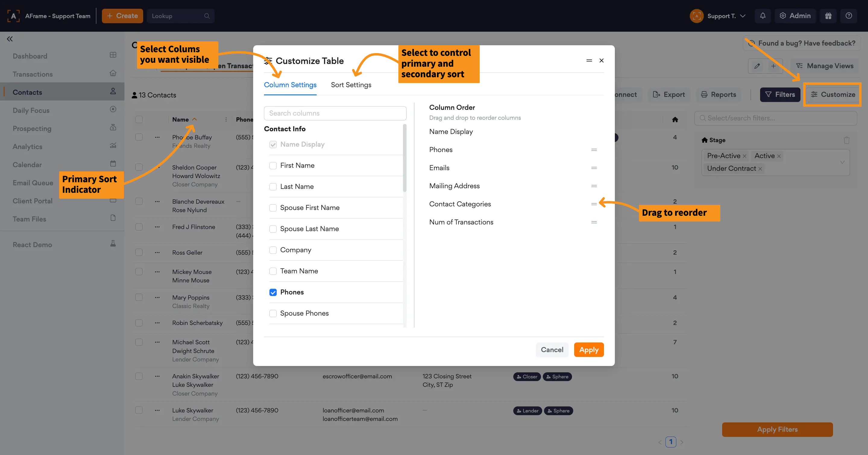Delete the Stage filter with trash icon

click(846, 140)
